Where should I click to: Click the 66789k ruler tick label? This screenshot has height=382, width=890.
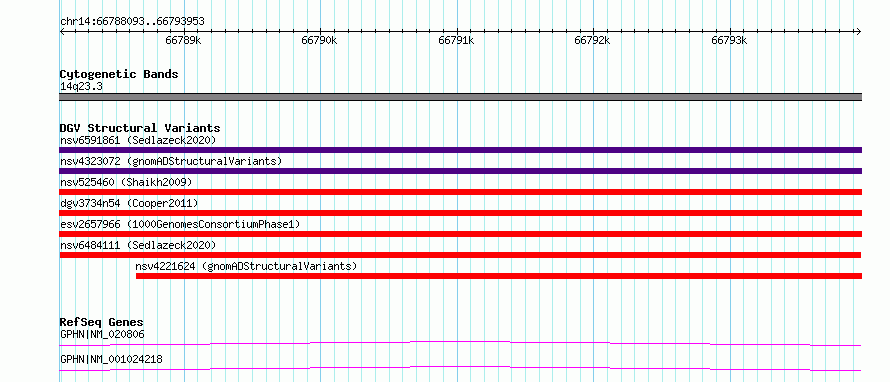(183, 40)
